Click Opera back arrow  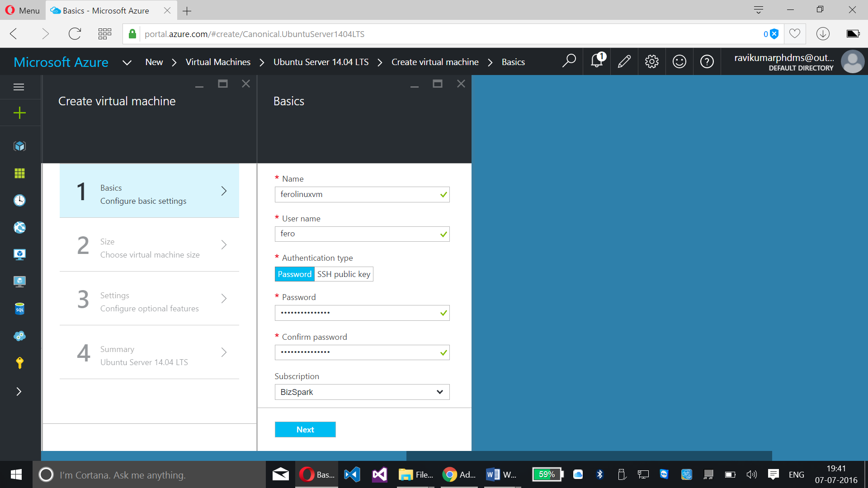[14, 34]
